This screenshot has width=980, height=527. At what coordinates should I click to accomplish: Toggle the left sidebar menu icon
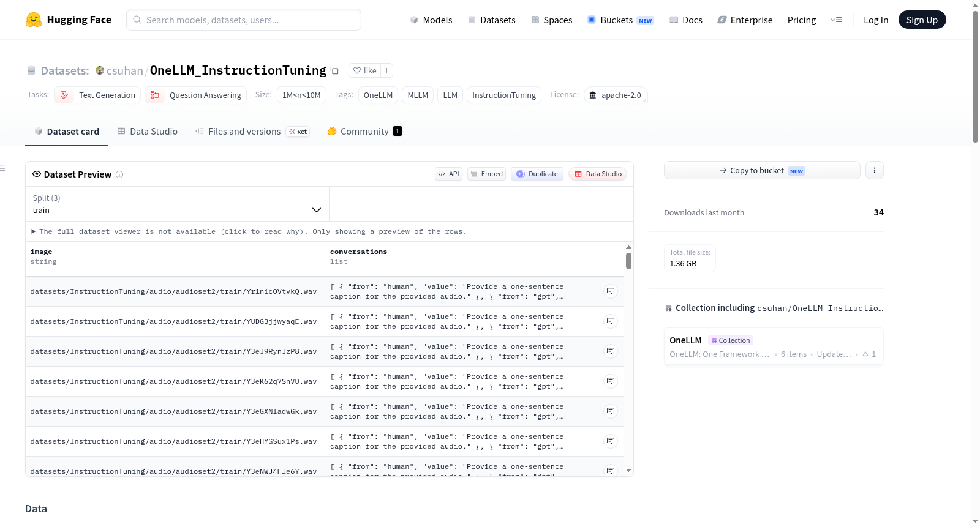click(2, 168)
